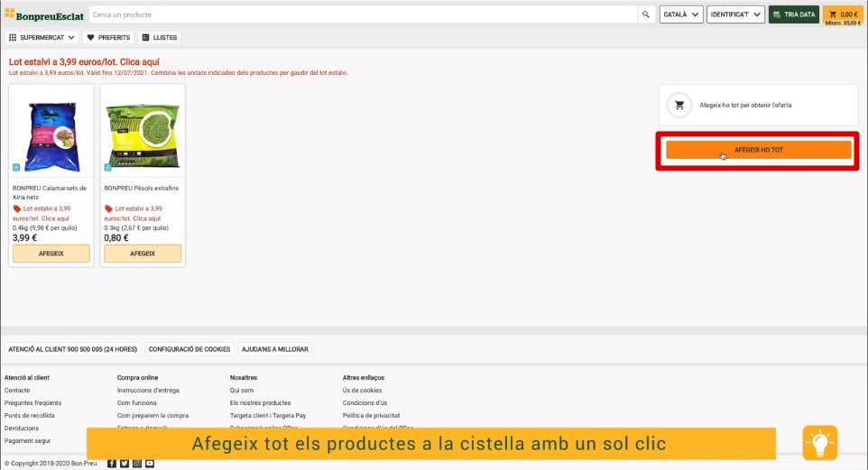This screenshot has width=868, height=470.
Task: Open Qui som footer link
Action: [x=241, y=391]
